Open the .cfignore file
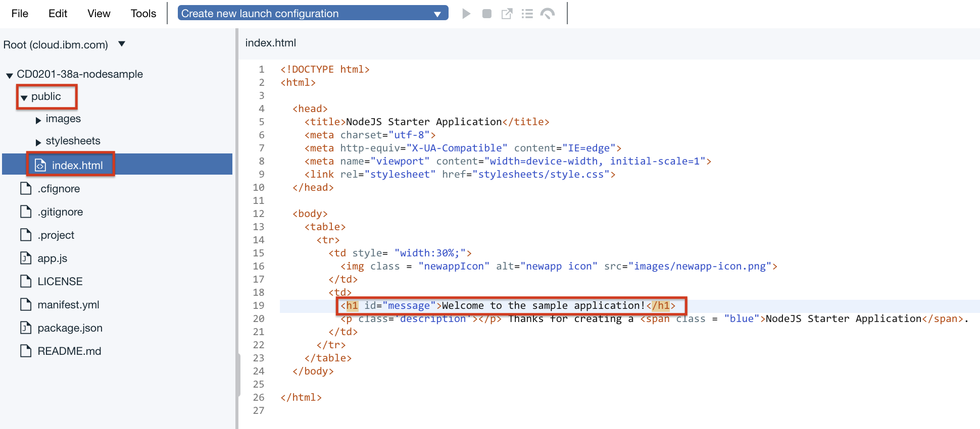 coord(59,189)
